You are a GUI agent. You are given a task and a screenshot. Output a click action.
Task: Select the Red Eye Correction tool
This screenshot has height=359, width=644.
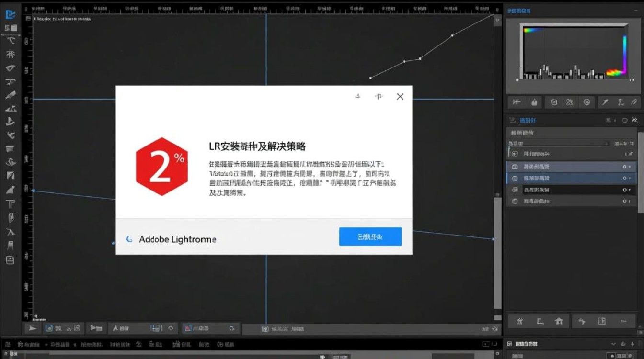pos(554,102)
